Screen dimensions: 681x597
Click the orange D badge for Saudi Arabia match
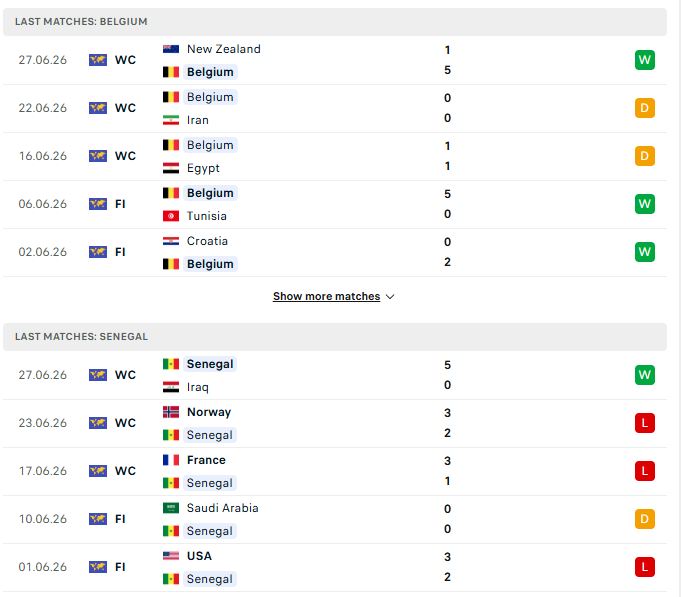(x=645, y=519)
